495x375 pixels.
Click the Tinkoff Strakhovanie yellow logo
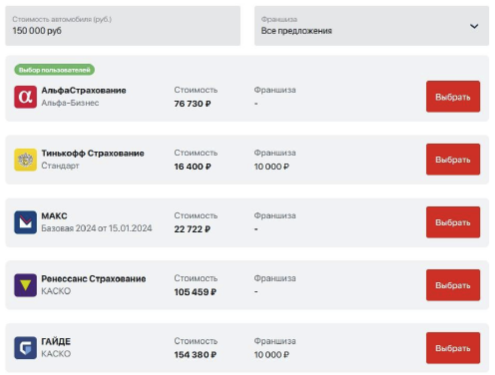pos(25,160)
